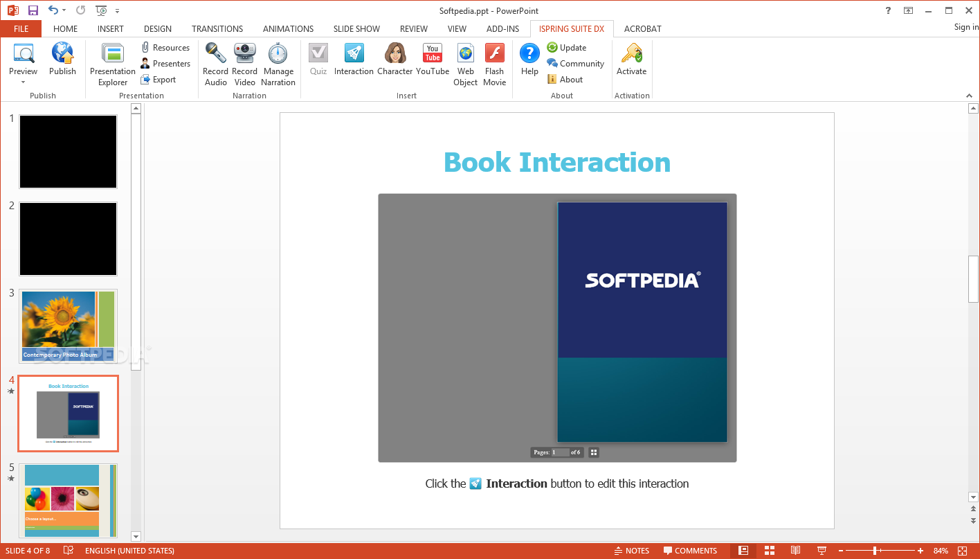Open spell check icon in status bar
The height and width of the screenshot is (559, 980).
coord(69,551)
